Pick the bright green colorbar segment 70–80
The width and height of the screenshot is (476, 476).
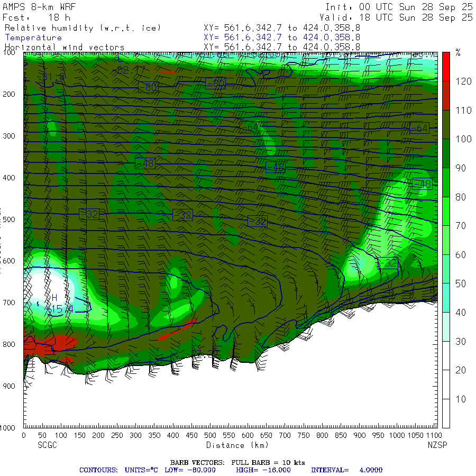[446, 211]
